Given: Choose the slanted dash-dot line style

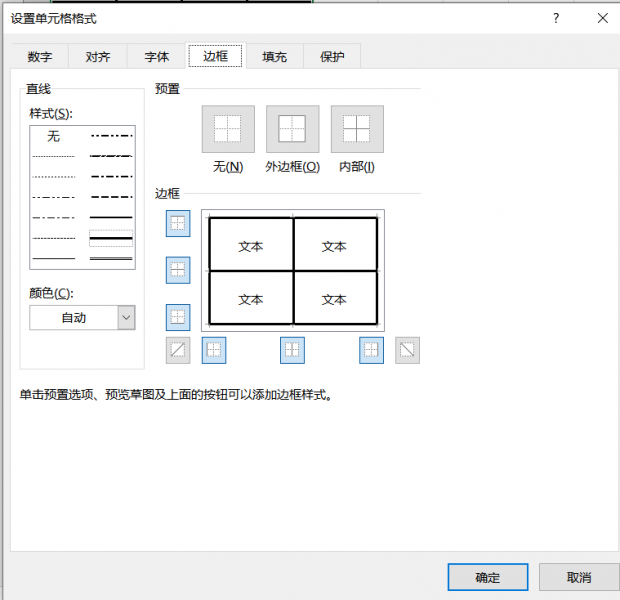Looking at the screenshot, I should pyautogui.click(x=111, y=156).
